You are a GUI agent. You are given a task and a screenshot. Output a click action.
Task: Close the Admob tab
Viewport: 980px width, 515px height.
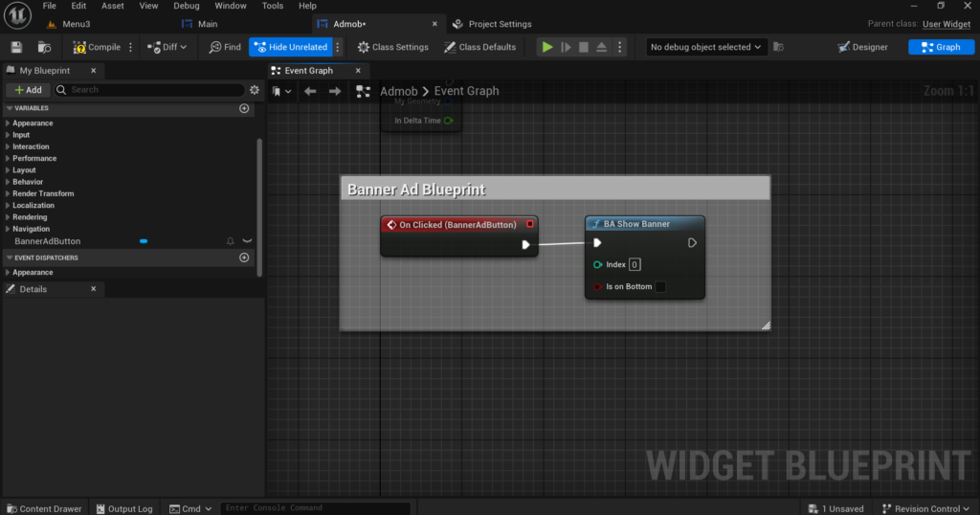coord(434,24)
